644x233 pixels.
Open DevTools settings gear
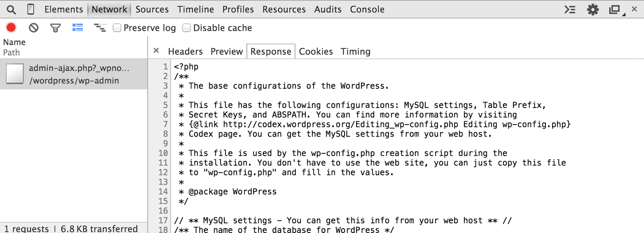point(593,9)
